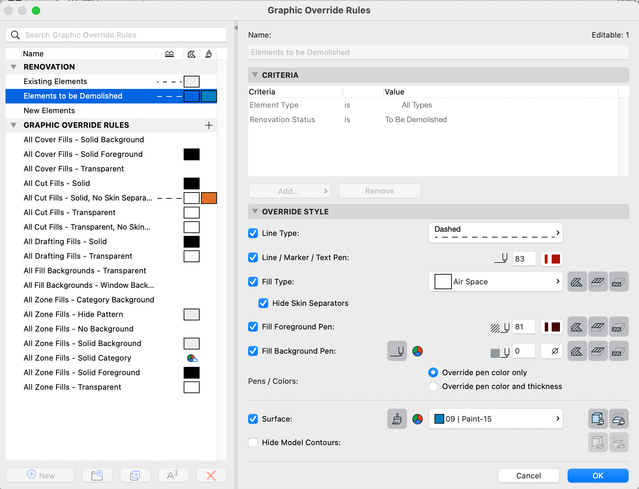Click the red Line / Marker pen color swatch
The image size is (639, 489).
tap(552, 259)
